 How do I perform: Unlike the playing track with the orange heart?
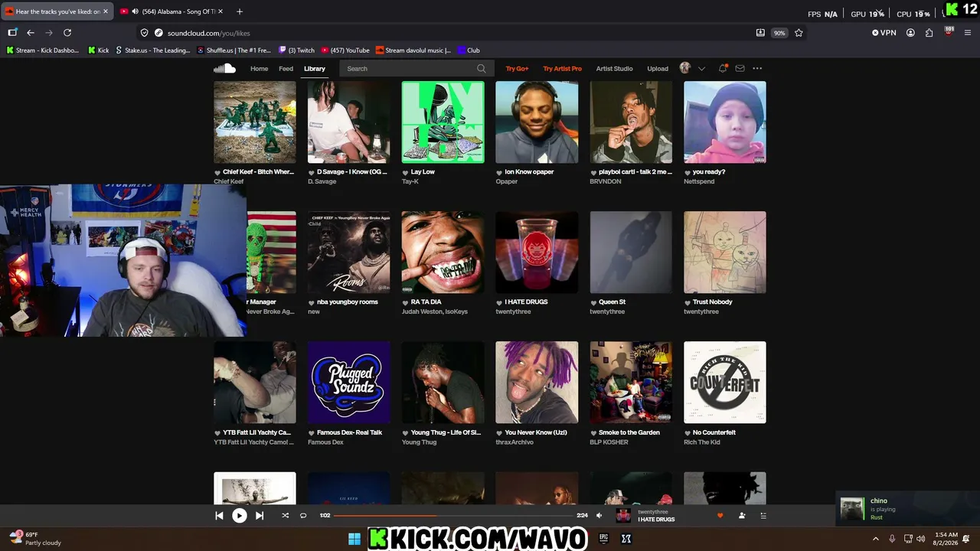(720, 516)
